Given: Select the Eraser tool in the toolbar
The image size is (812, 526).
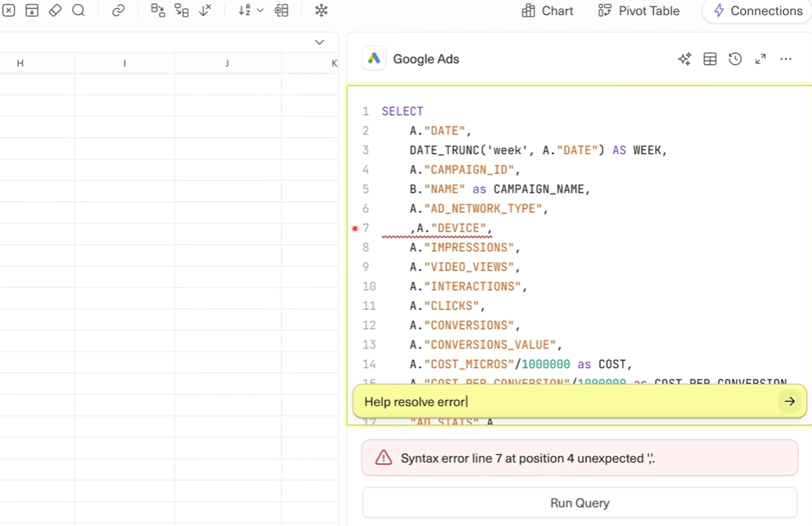Looking at the screenshot, I should (54, 10).
